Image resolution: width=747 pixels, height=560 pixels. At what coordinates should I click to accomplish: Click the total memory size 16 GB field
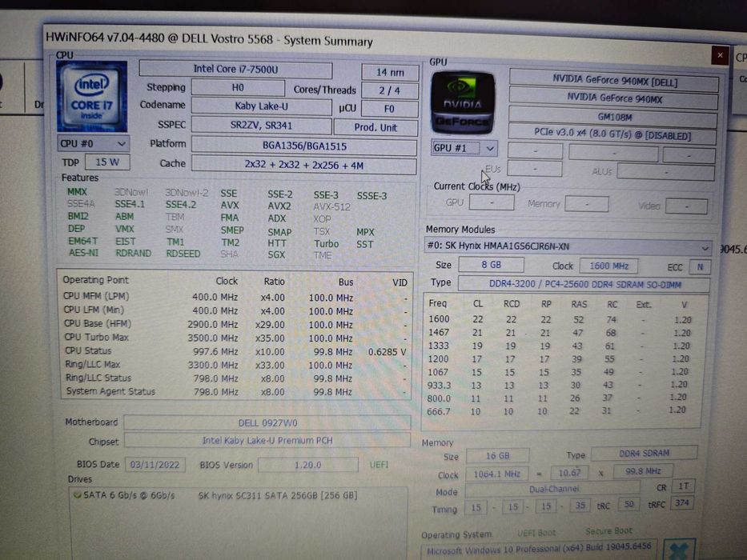click(497, 456)
